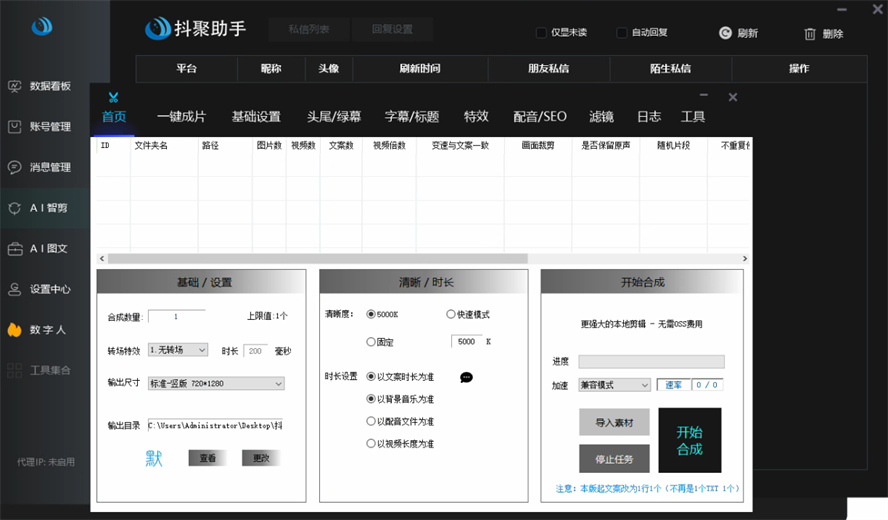The height and width of the screenshot is (520, 888).
Task: Select the AI智剪 sidebar icon
Action: 15,208
